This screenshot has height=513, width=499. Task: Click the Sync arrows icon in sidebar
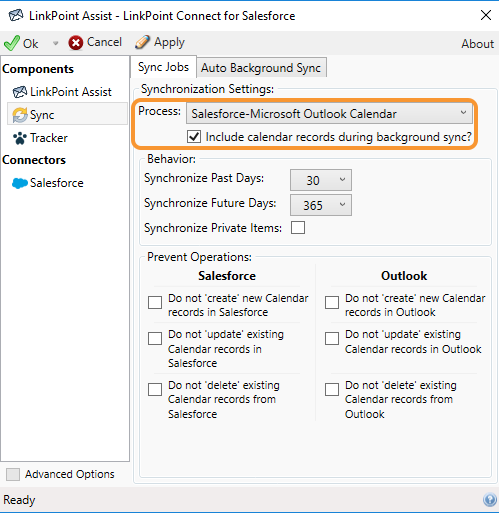[20, 115]
